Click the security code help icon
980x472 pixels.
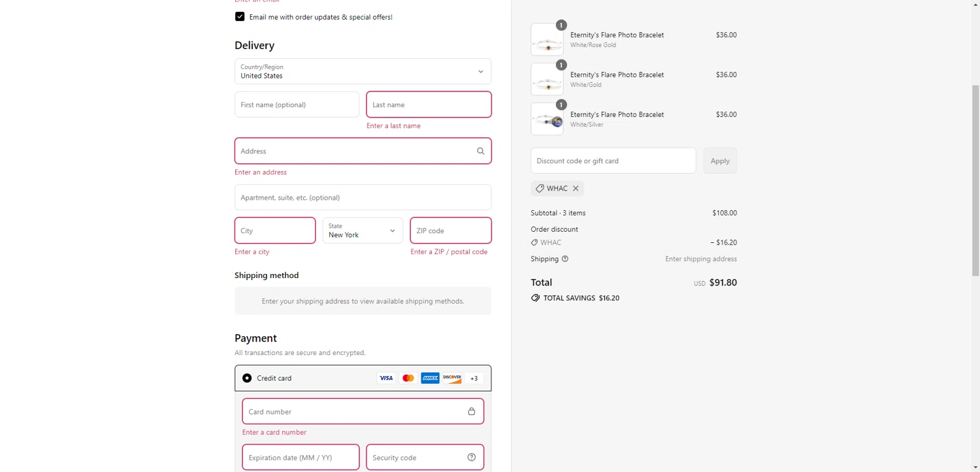[x=472, y=457]
